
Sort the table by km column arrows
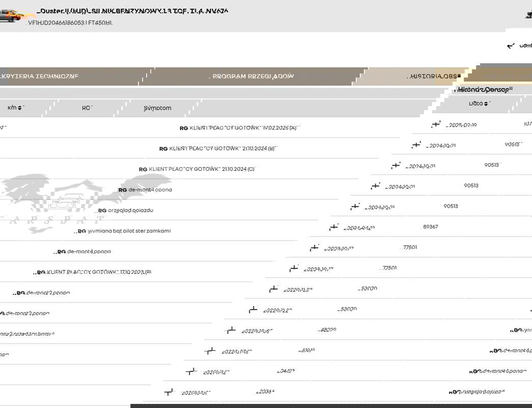(x=20, y=108)
